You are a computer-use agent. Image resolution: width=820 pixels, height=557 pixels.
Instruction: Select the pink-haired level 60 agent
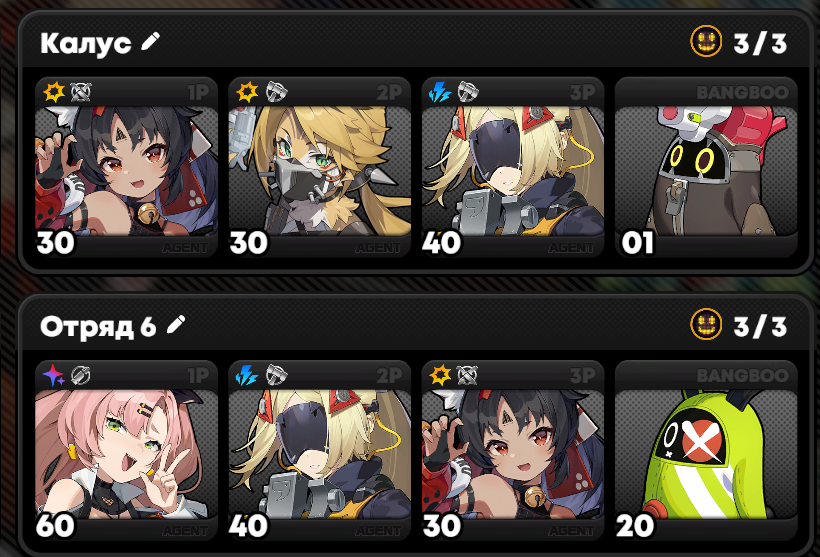click(126, 450)
